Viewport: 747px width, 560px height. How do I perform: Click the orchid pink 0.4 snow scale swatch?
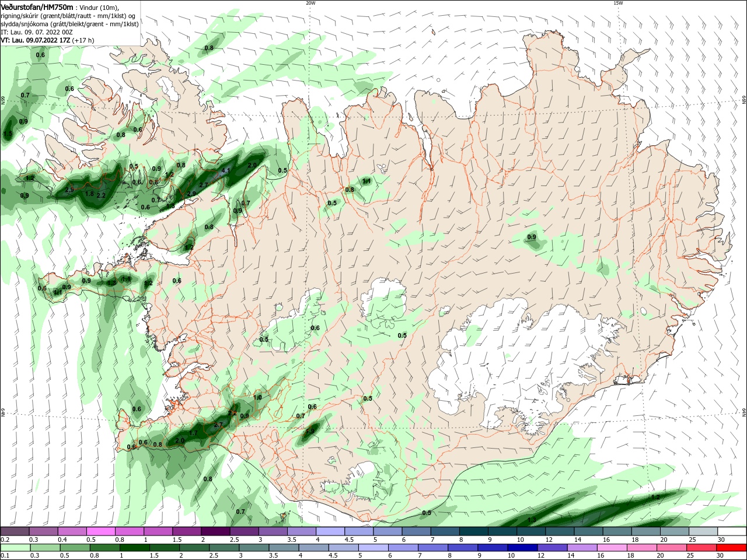coord(72,531)
